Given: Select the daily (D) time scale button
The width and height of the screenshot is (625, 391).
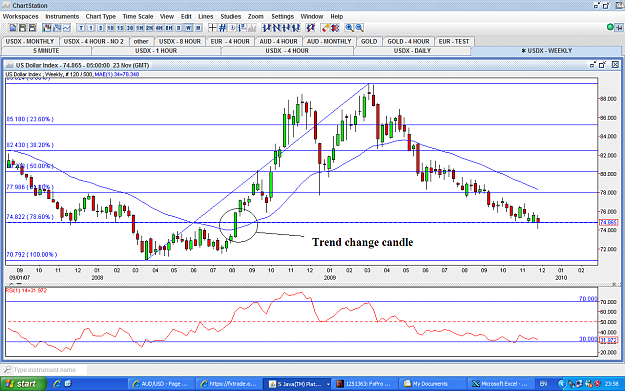Looking at the screenshot, I should tap(179, 28).
